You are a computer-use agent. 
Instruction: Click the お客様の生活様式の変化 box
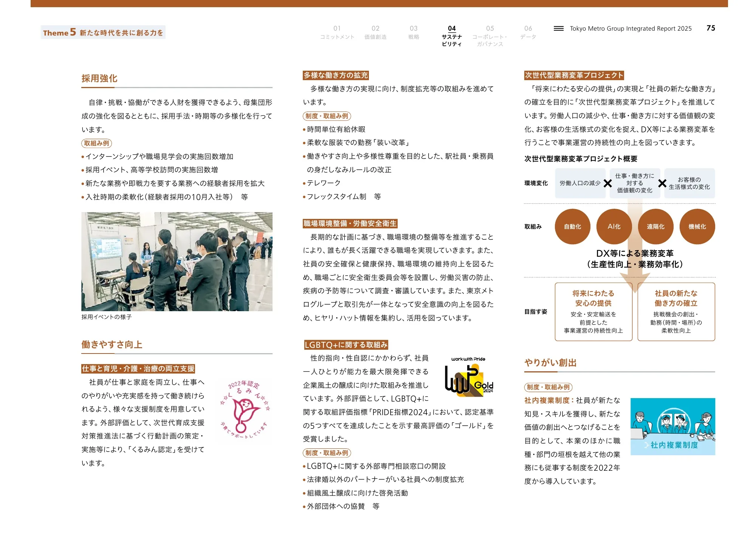click(x=689, y=183)
